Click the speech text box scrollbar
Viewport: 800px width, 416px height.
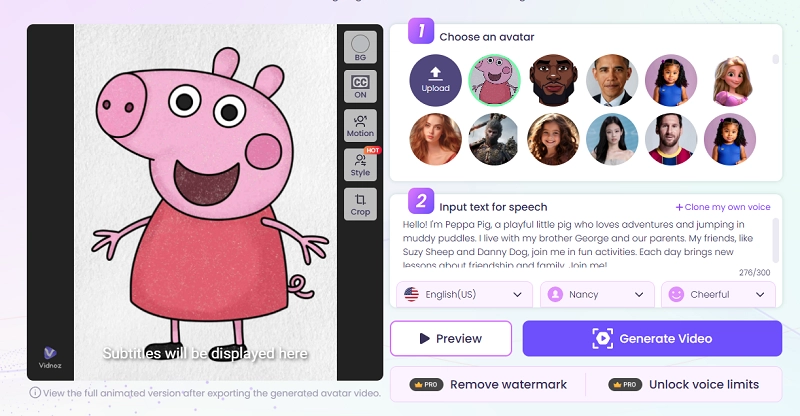tap(776, 240)
